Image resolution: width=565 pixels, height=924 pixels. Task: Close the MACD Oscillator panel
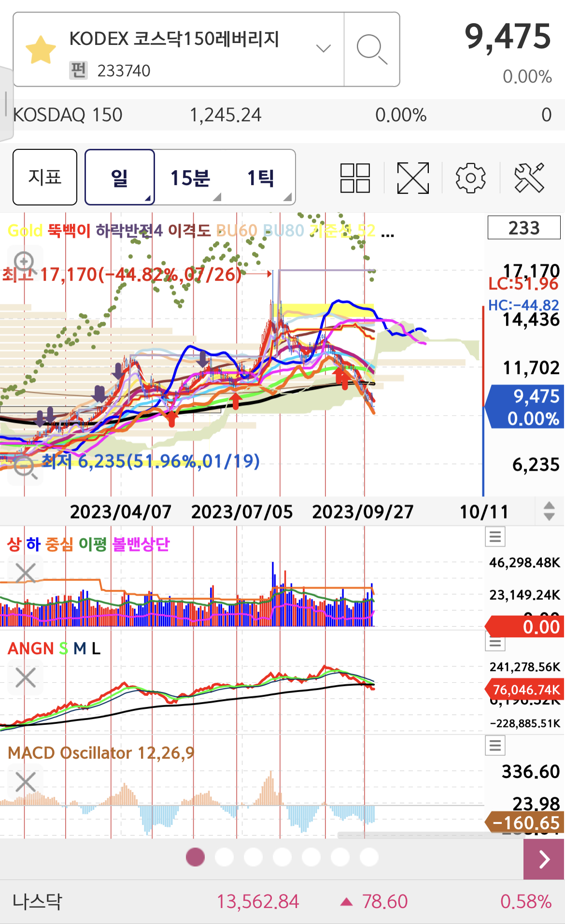pos(25,782)
